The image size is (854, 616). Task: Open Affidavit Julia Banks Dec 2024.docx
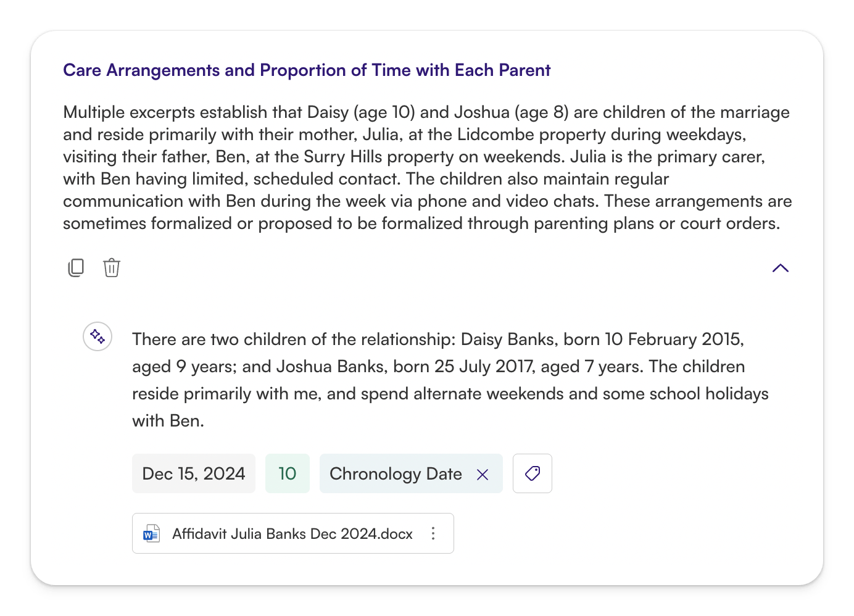coord(292,534)
